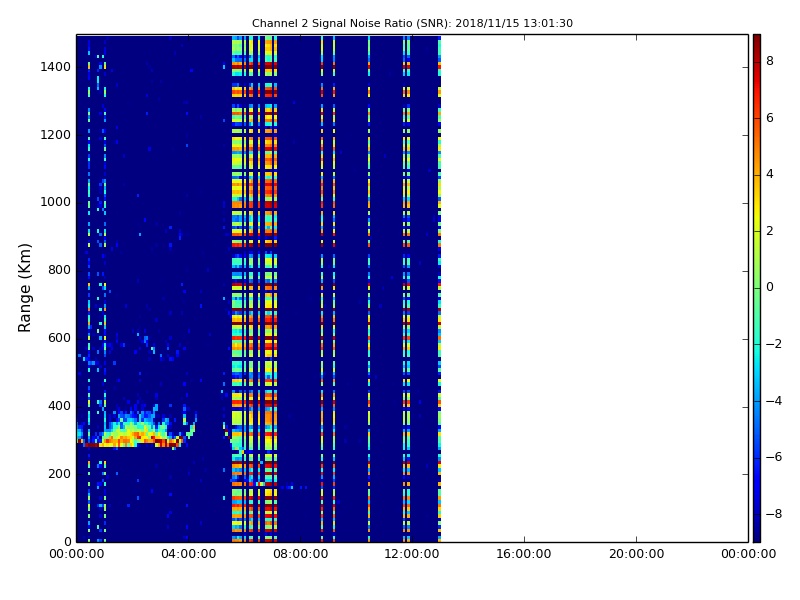Image resolution: width=800 pixels, height=600 pixels.
Task: Click the 12:00:00 time axis label
Action: (x=412, y=554)
